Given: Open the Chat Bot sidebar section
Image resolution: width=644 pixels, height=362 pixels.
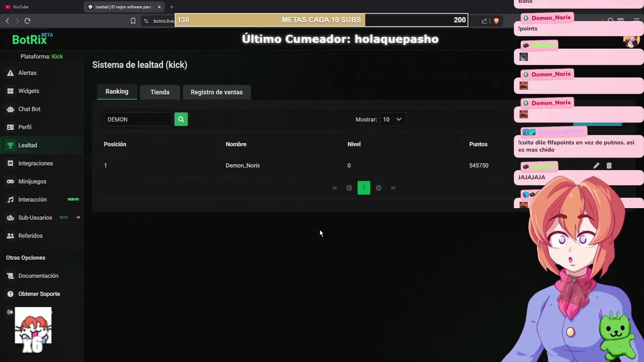Looking at the screenshot, I should (x=29, y=109).
